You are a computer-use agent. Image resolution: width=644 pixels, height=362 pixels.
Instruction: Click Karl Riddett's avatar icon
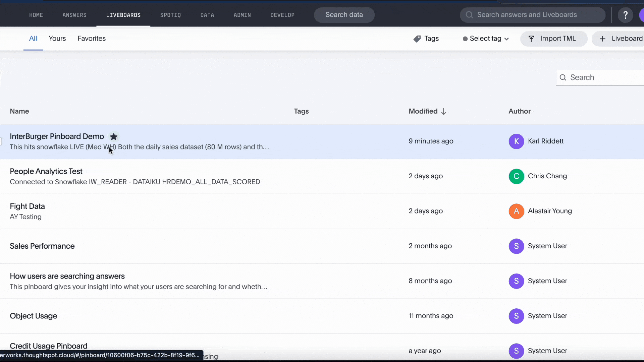point(516,141)
